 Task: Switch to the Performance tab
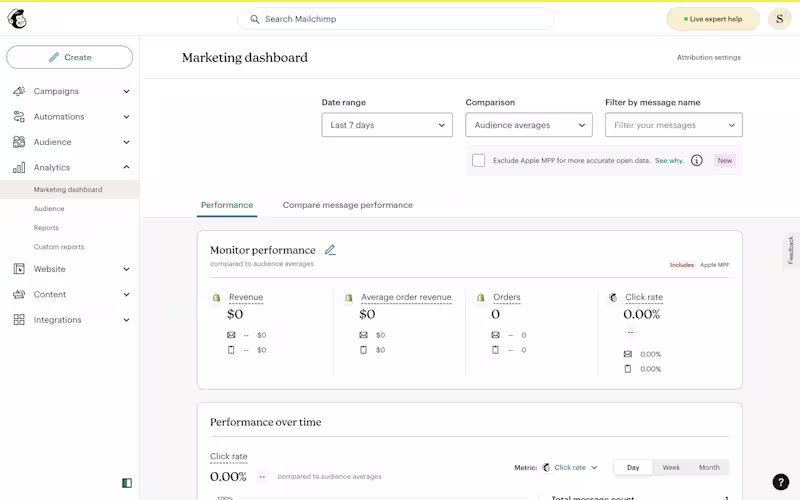pos(227,205)
